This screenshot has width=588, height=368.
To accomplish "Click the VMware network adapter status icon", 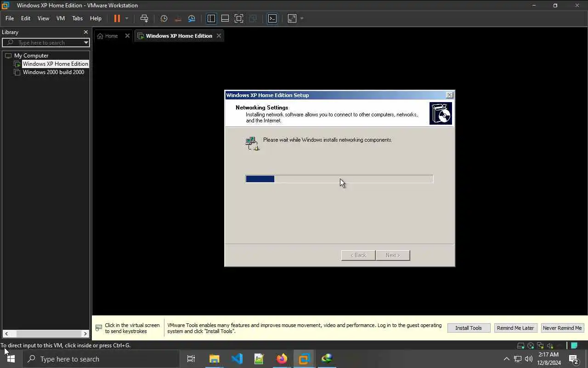I will 540,345.
